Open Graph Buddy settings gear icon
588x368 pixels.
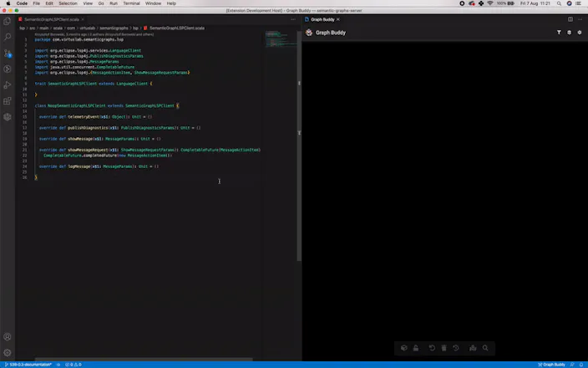580,33
